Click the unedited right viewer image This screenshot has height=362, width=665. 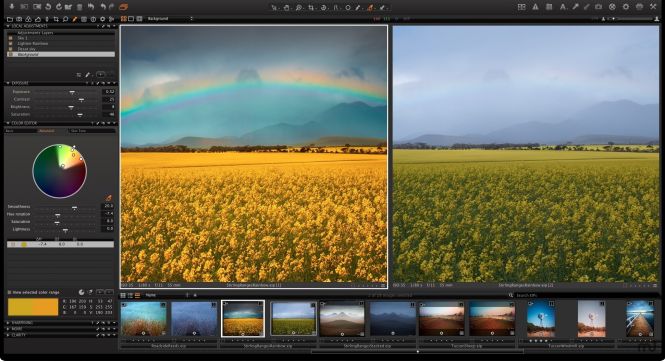[526, 153]
